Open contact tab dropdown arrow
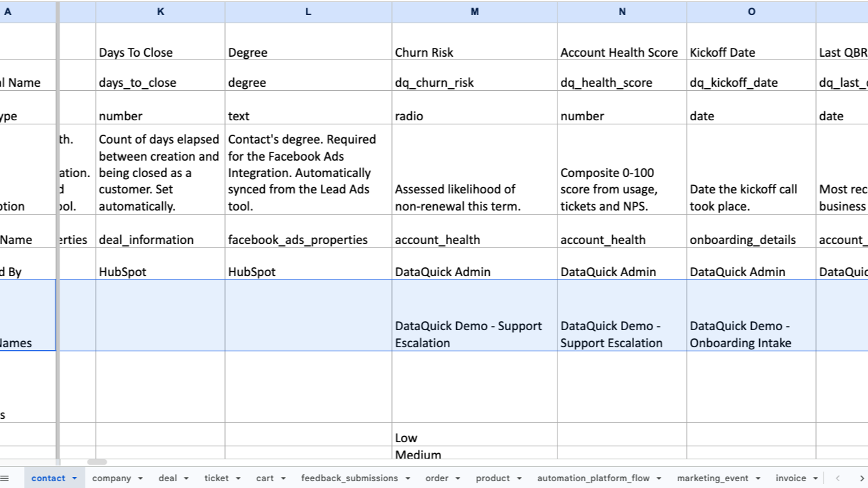This screenshot has height=488, width=868. [74, 478]
